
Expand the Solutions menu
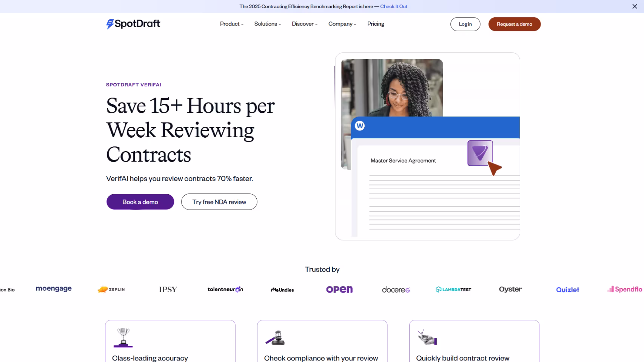tap(267, 24)
